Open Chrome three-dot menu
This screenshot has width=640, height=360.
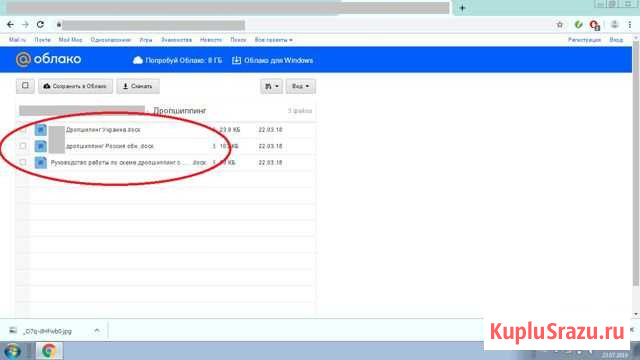[x=630, y=25]
